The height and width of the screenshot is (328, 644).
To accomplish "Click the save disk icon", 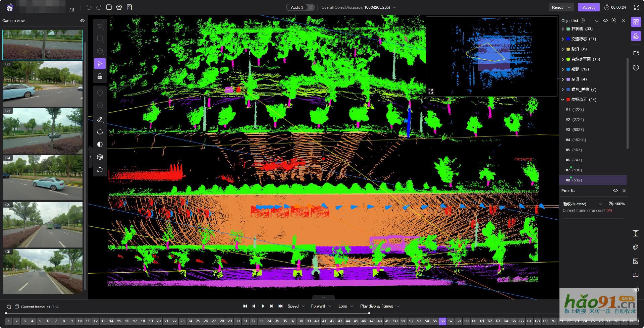I will (109, 7).
